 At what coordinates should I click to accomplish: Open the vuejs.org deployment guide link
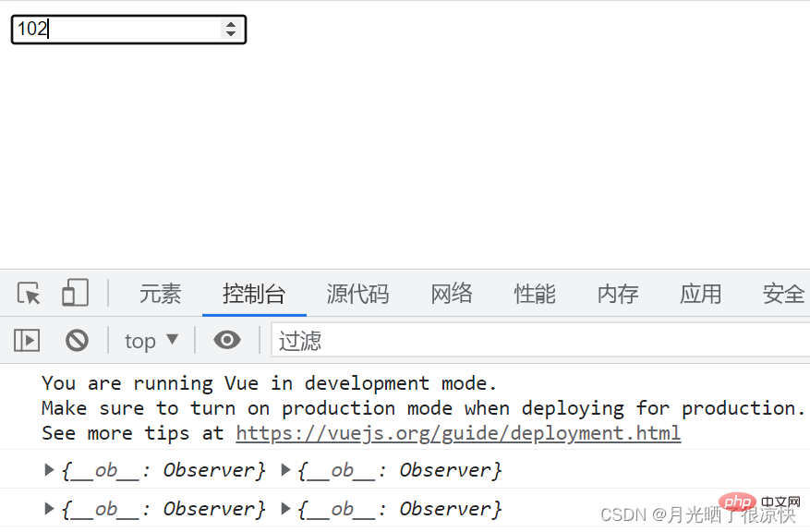tap(458, 433)
